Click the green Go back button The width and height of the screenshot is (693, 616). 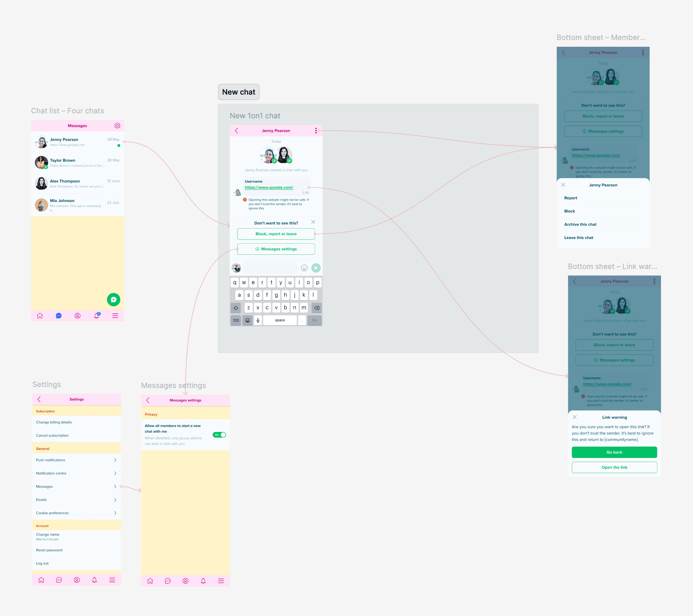615,453
